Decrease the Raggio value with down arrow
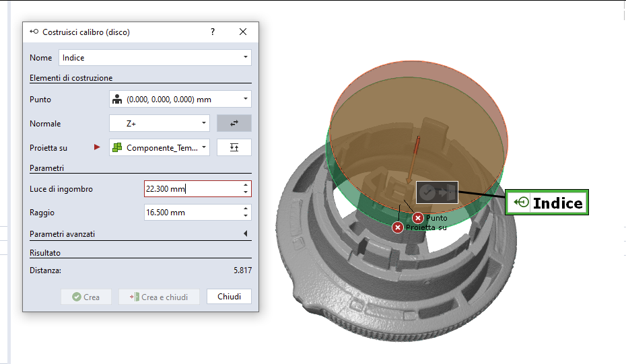626x364 pixels. (x=246, y=216)
